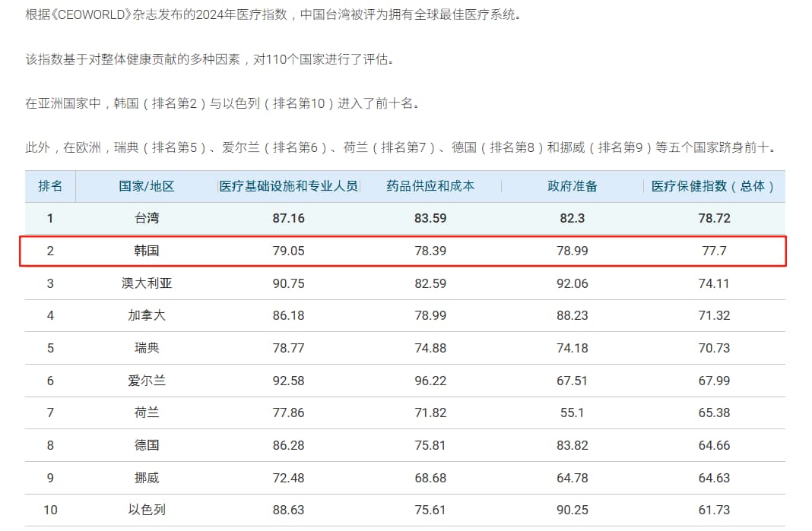Select the 以色列 country cell
812x531 pixels.
[147, 510]
